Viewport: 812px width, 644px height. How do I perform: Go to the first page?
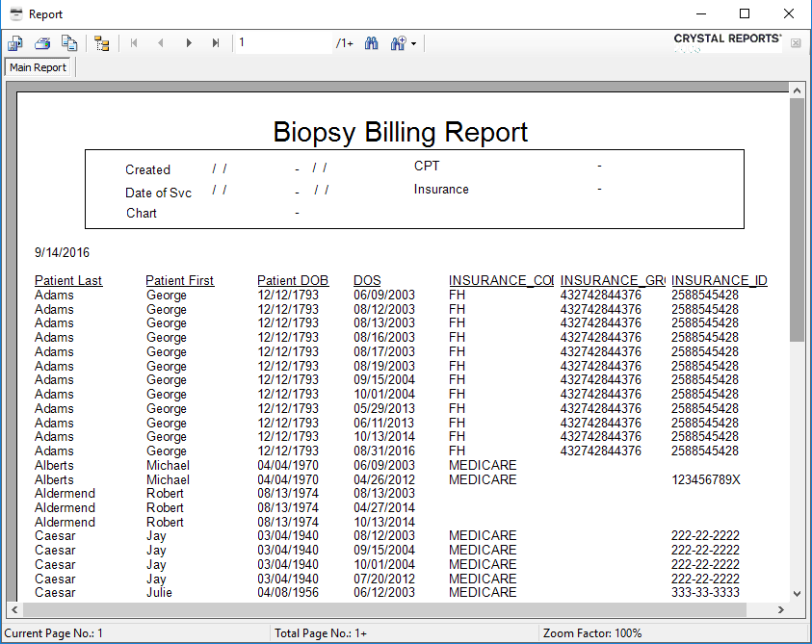click(x=133, y=43)
